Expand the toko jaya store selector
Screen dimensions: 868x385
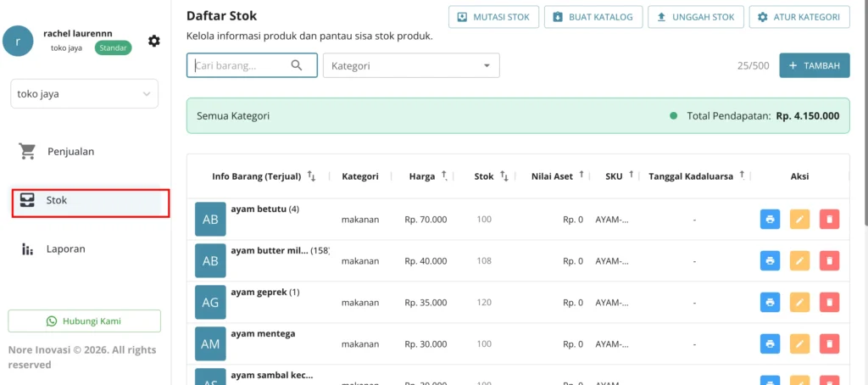(84, 93)
